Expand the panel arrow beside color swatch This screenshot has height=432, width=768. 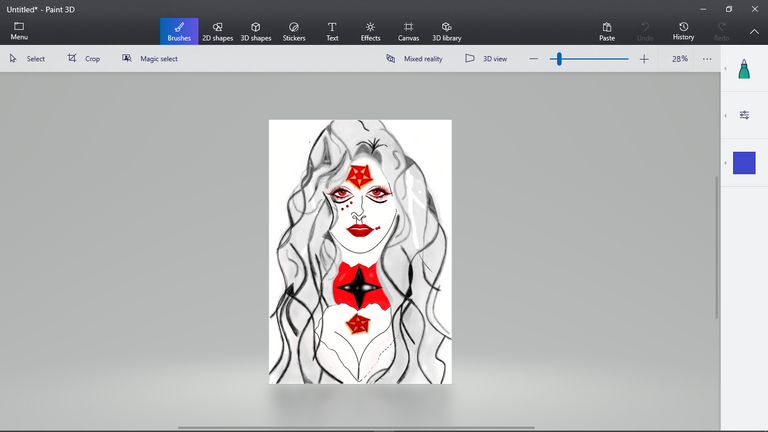[725, 163]
